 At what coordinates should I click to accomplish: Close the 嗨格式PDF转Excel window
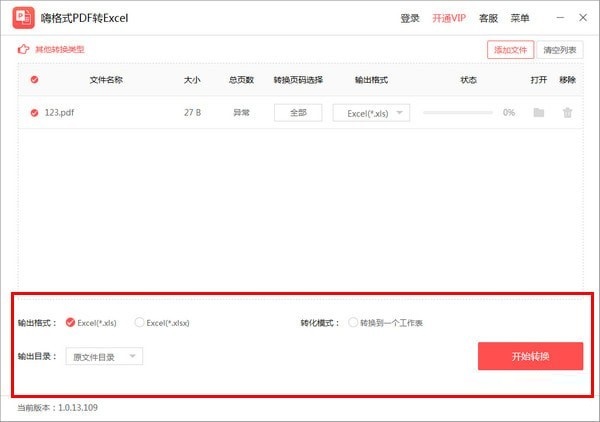point(583,18)
